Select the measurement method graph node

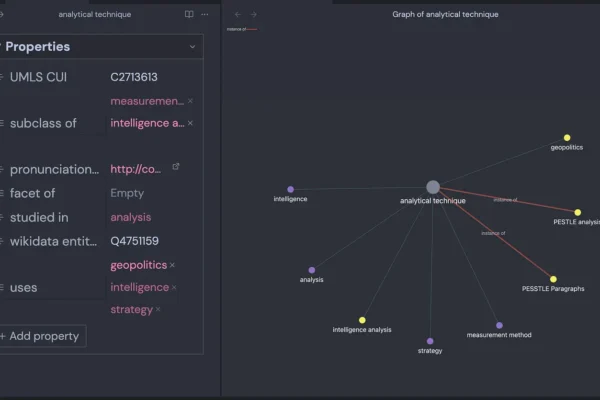(499, 325)
